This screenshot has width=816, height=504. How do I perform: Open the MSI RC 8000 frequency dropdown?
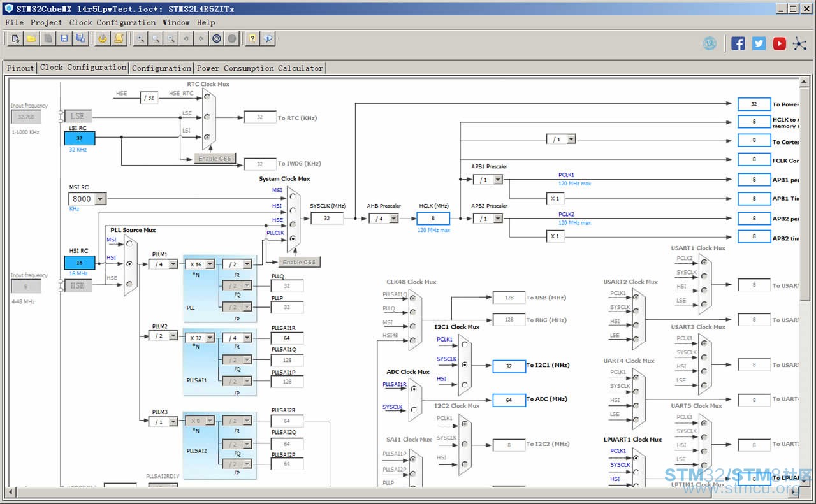pyautogui.click(x=88, y=199)
